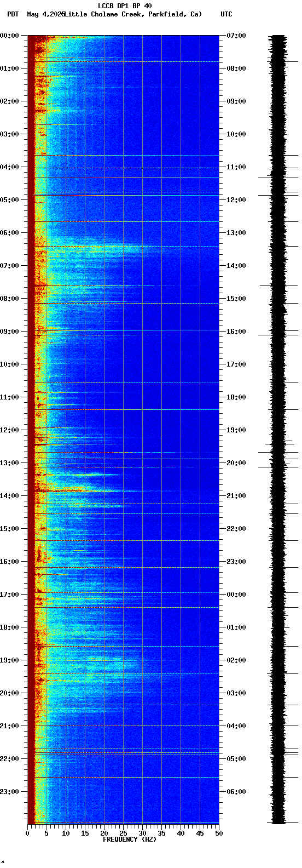
Task: Click the PDT time label '15:00'
Action: click(x=9, y=529)
